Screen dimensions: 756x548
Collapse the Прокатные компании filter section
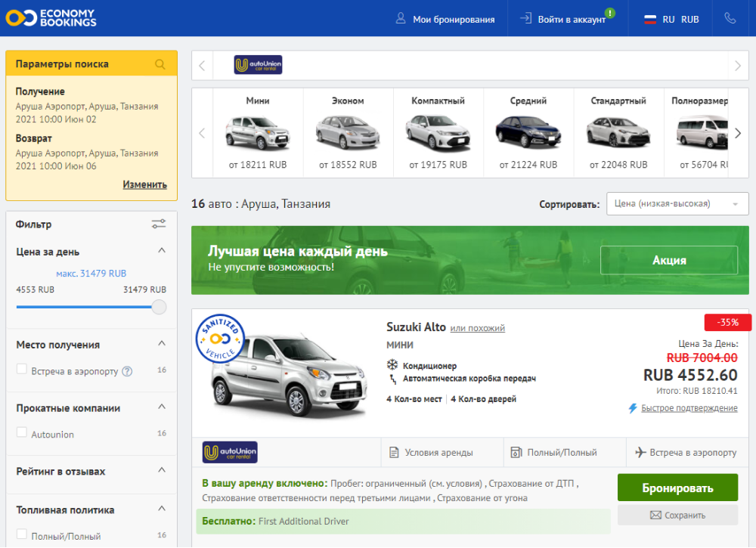[162, 407]
